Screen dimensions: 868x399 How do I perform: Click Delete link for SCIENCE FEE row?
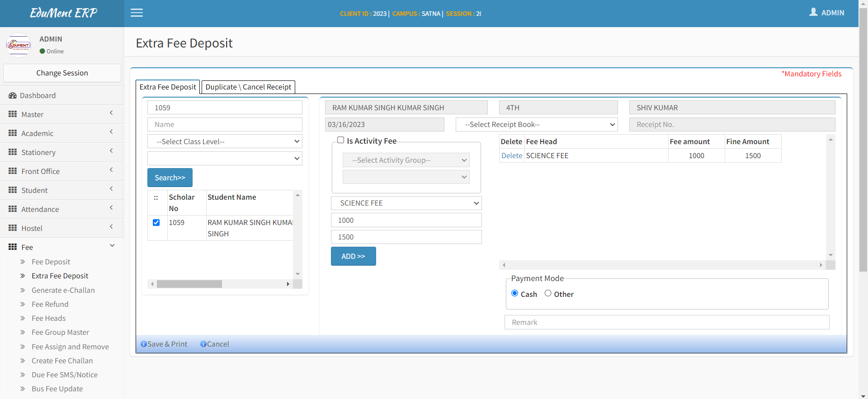pos(512,156)
